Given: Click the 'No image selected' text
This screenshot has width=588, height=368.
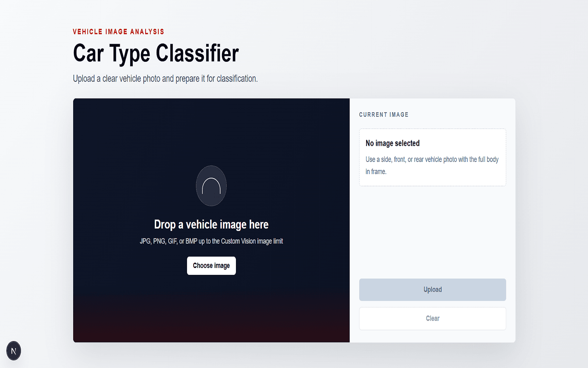Looking at the screenshot, I should [x=392, y=143].
